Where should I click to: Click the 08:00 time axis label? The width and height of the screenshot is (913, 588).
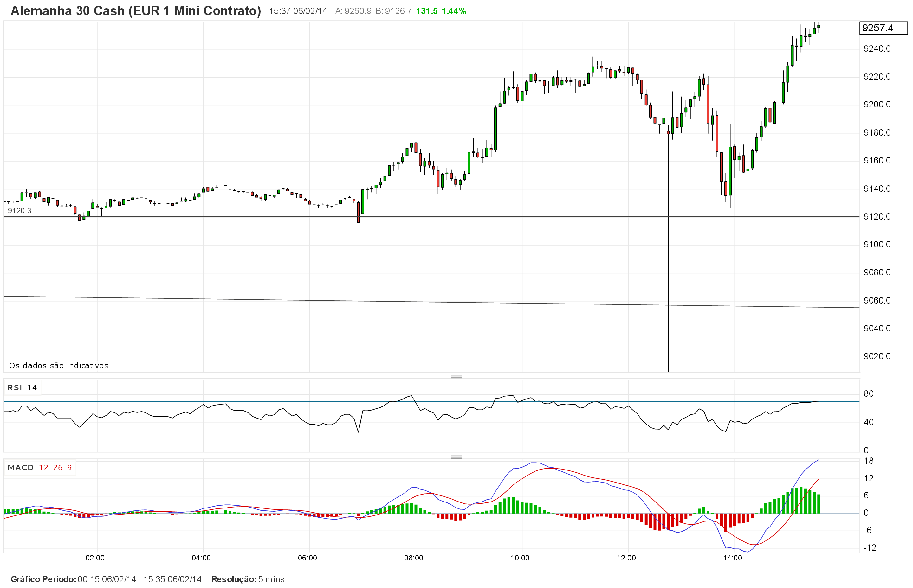click(414, 558)
